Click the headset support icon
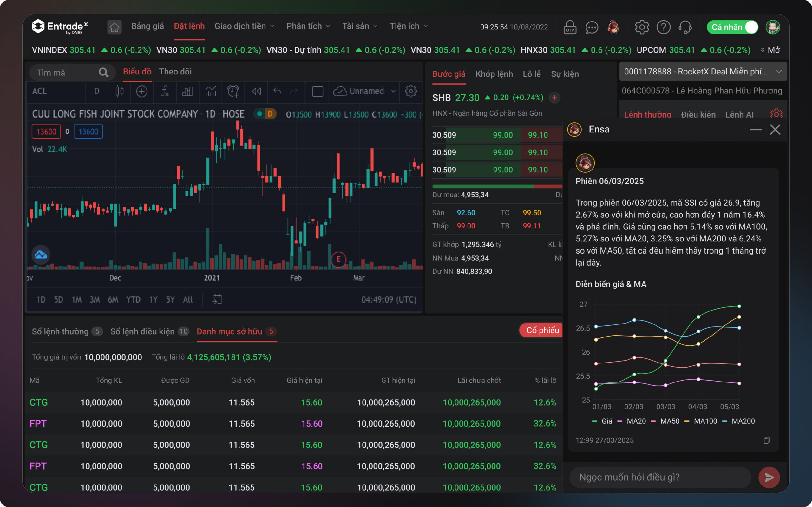812x507 pixels. [x=685, y=27]
